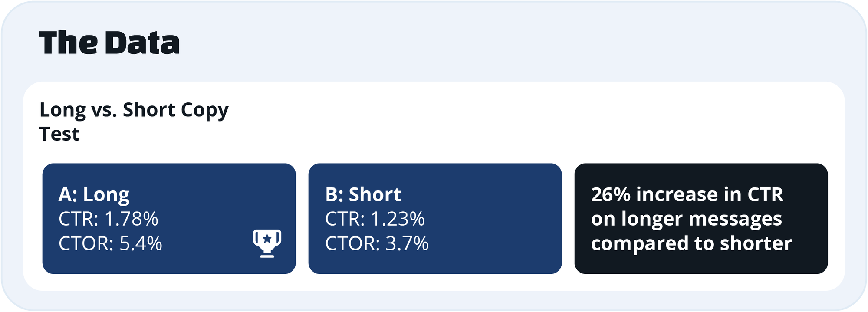Select the "A: Long" card label
The width and height of the screenshot is (868, 312).
[94, 194]
